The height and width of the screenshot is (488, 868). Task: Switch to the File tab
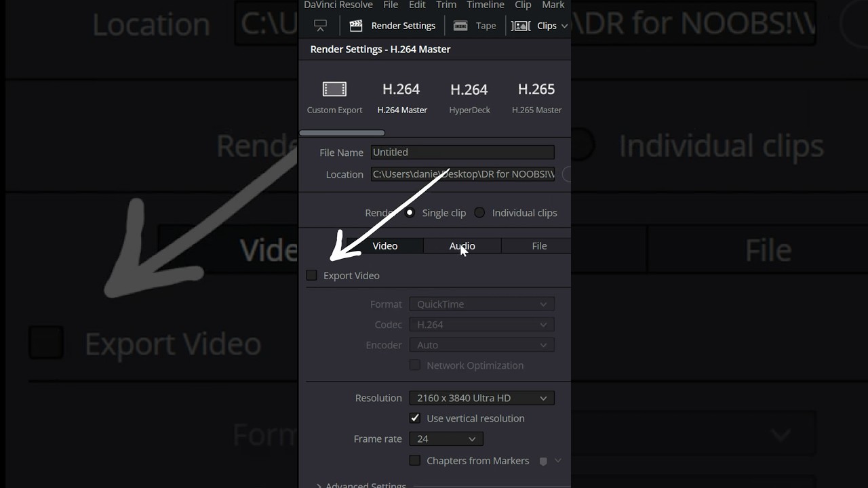pyautogui.click(x=539, y=246)
